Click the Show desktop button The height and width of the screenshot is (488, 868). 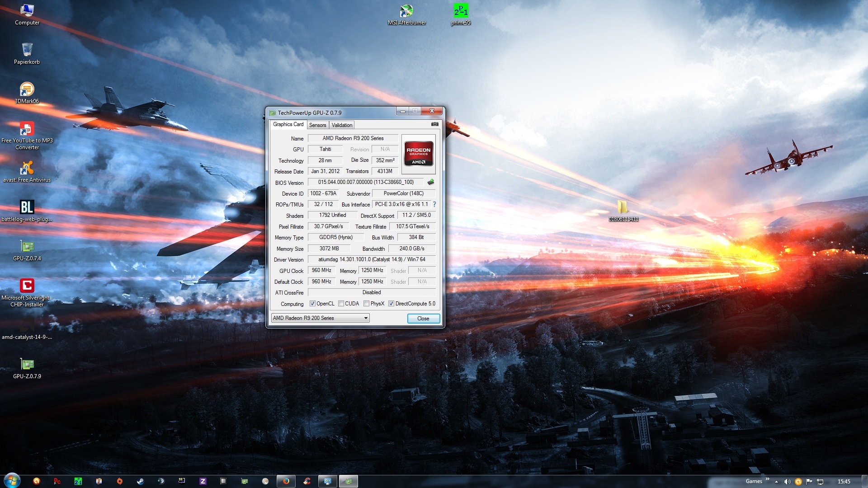click(864, 482)
